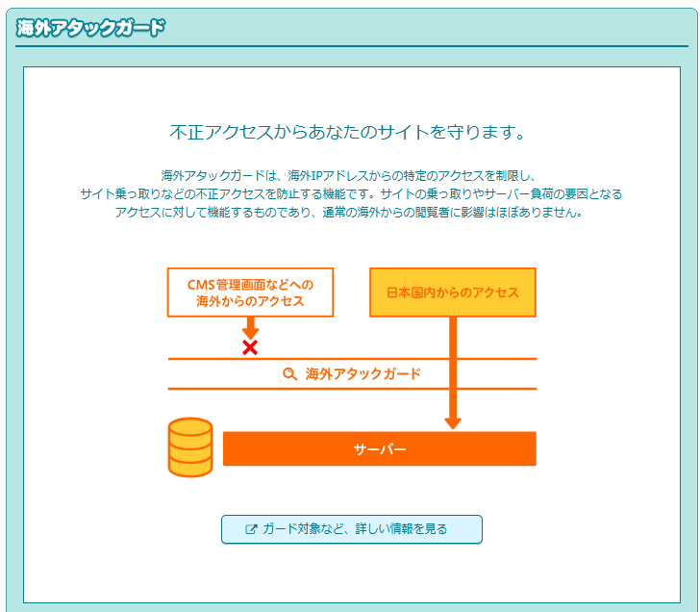700x612 pixels.
Task: Select the 日本国内からのアクセス box
Action: [x=453, y=293]
